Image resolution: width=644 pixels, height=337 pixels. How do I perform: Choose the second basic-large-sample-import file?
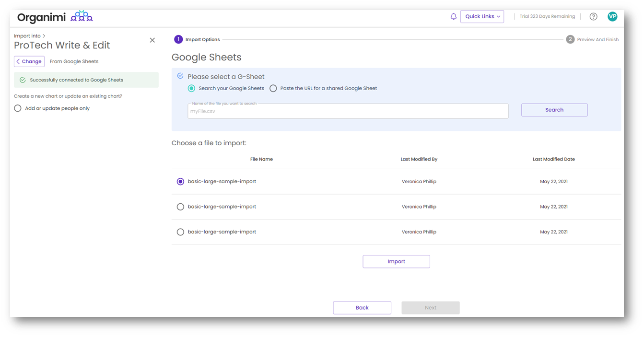(x=180, y=207)
